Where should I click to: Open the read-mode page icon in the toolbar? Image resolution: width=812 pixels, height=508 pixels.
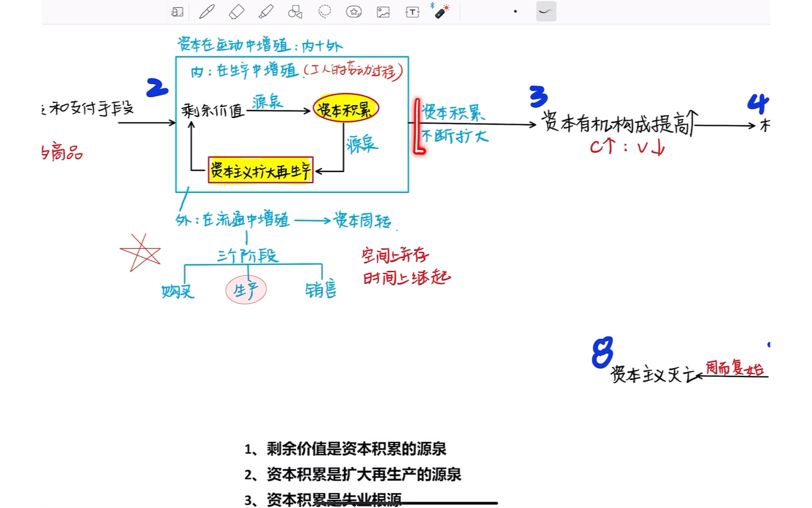point(178,12)
